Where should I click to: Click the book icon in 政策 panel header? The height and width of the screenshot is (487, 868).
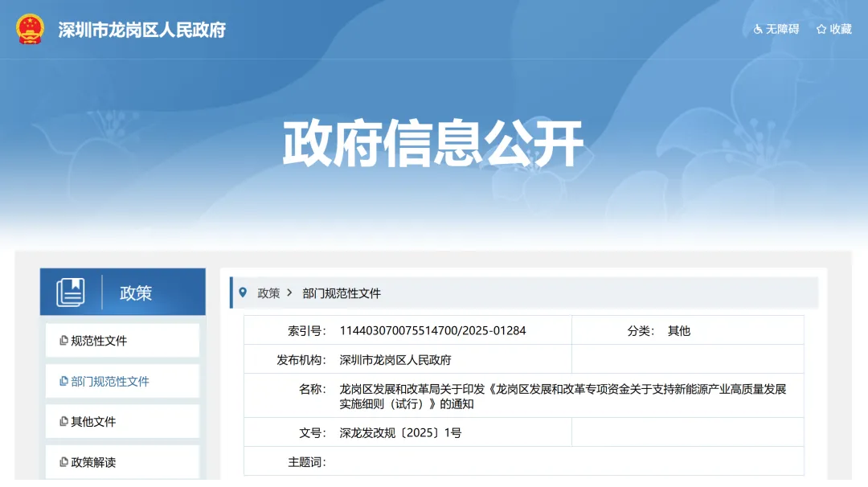71,293
